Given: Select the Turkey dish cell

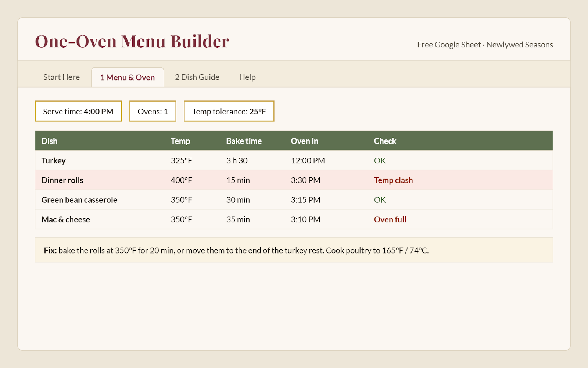Looking at the screenshot, I should 54,160.
